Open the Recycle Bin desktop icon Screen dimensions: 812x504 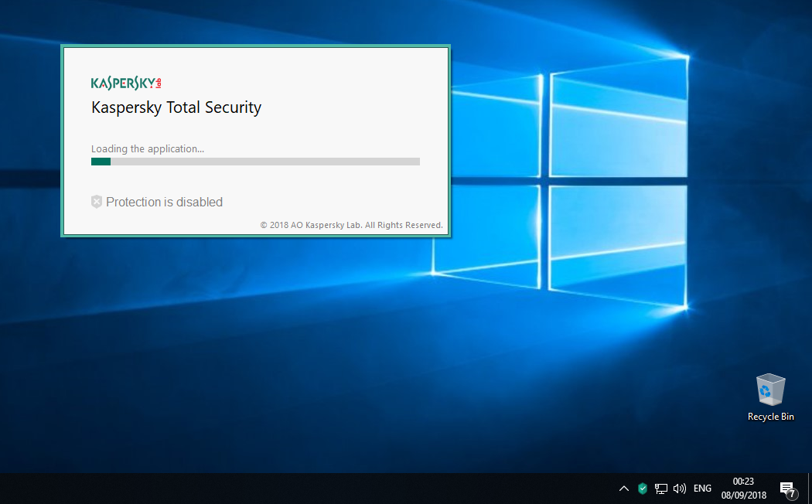[770, 397]
